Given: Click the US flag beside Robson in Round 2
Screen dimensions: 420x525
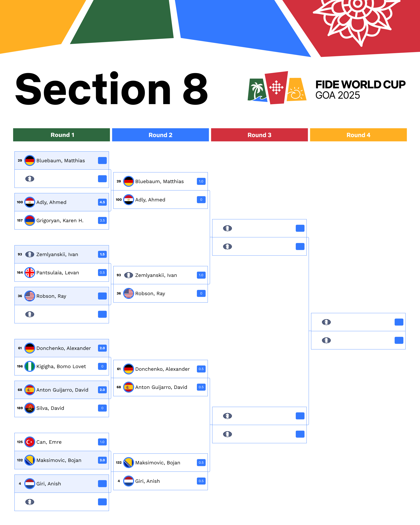Looking at the screenshot, I should point(129,293).
